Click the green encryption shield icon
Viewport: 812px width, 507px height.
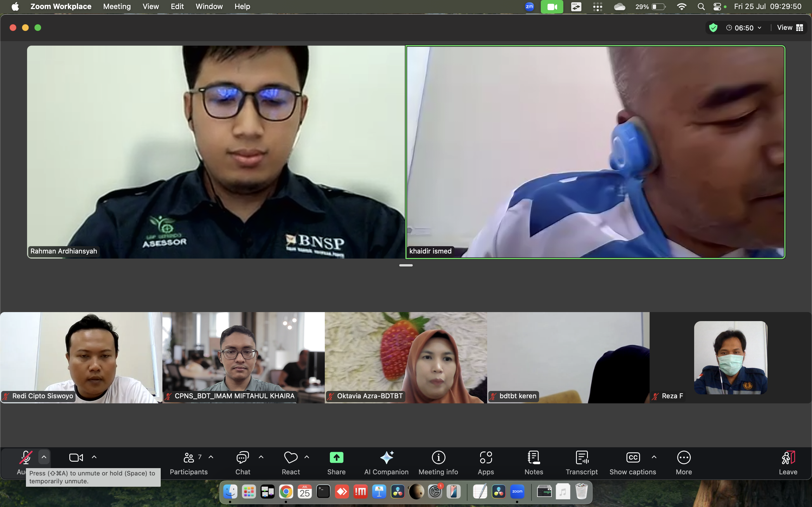click(x=713, y=28)
